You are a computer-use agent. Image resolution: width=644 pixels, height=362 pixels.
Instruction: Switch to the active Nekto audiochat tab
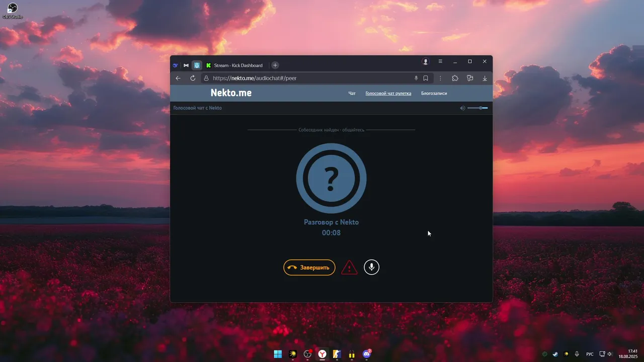coord(197,65)
